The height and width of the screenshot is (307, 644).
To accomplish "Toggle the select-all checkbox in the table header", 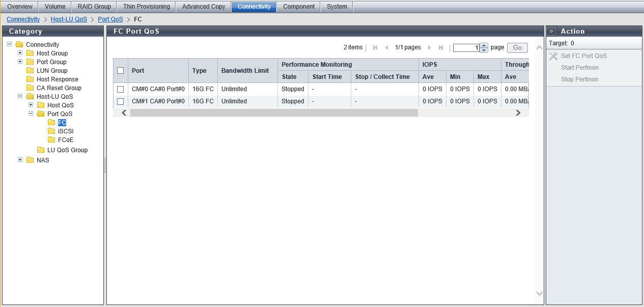I will tap(121, 71).
